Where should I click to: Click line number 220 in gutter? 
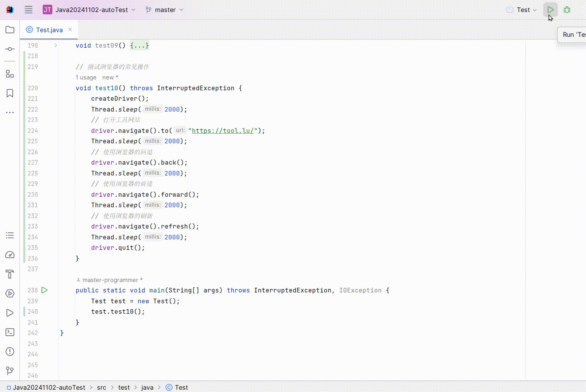tap(33, 88)
